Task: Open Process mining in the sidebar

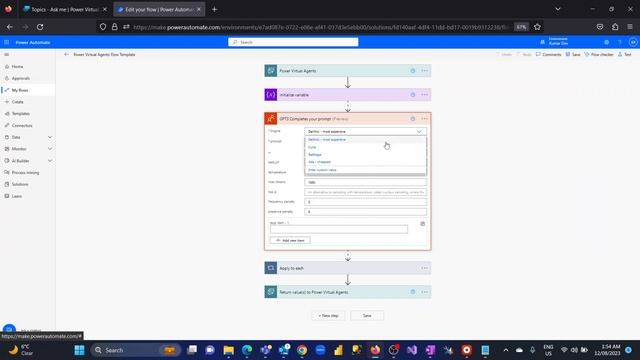Action: (x=25, y=173)
